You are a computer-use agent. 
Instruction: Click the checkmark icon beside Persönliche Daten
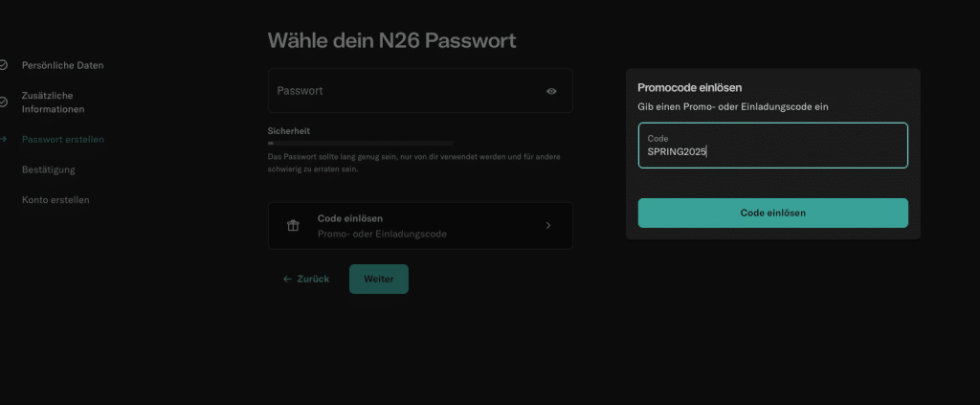3,65
